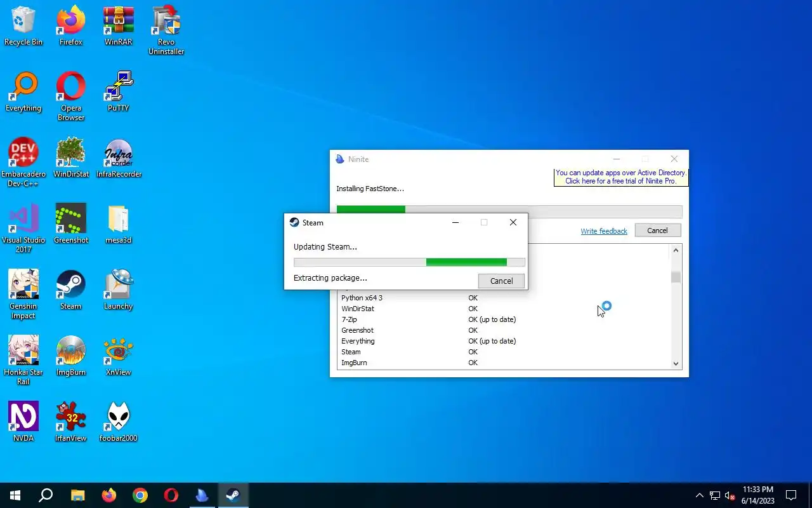
Task: Select the Everything row in Ninite list
Action: (504, 341)
